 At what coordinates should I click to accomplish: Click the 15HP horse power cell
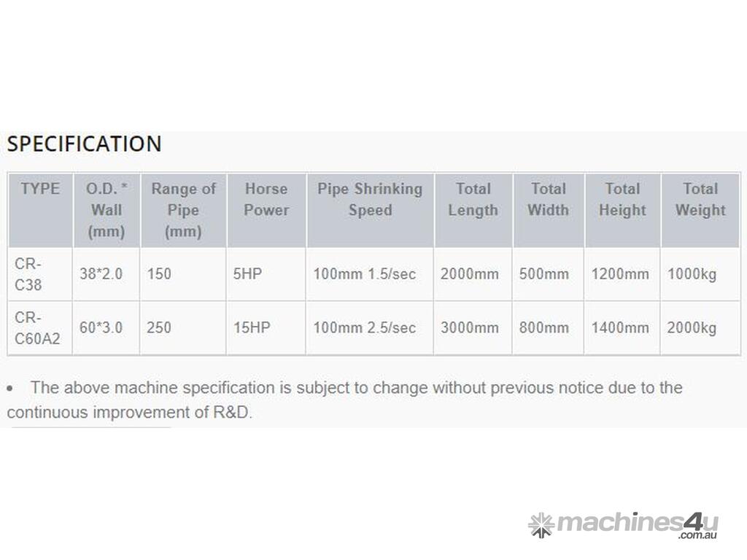(252, 328)
